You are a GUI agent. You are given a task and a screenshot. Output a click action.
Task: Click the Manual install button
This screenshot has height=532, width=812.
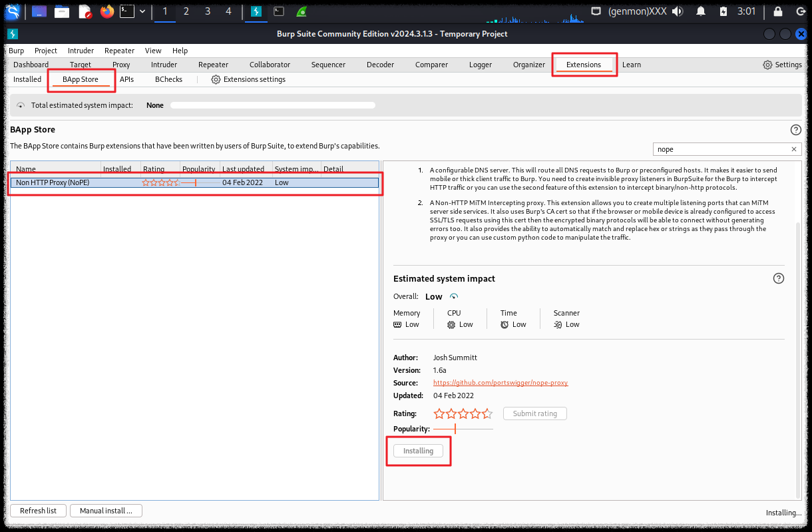(106, 511)
